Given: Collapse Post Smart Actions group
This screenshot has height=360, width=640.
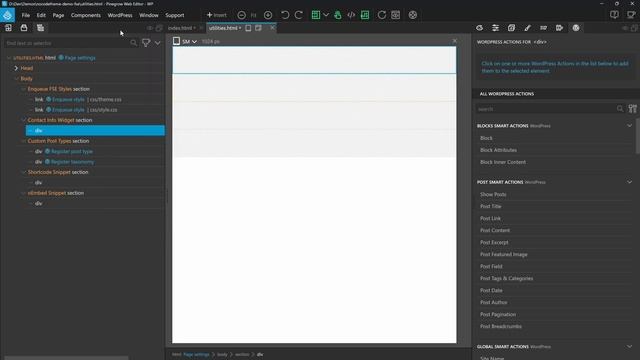Looking at the screenshot, I should coord(629,182).
